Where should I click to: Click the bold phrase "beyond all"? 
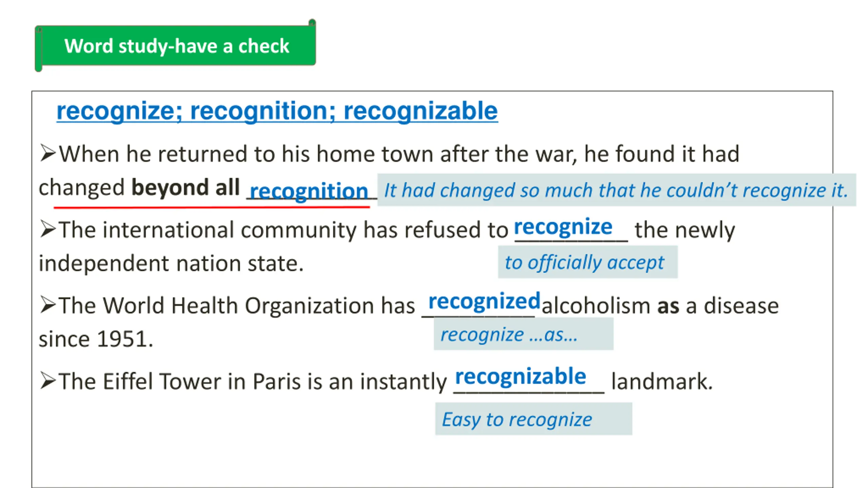click(185, 187)
